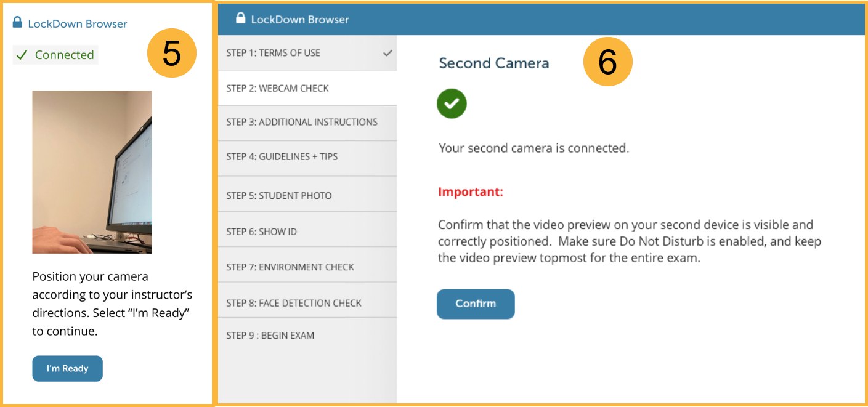Open Step 3: Additional Instructions

coord(302,122)
